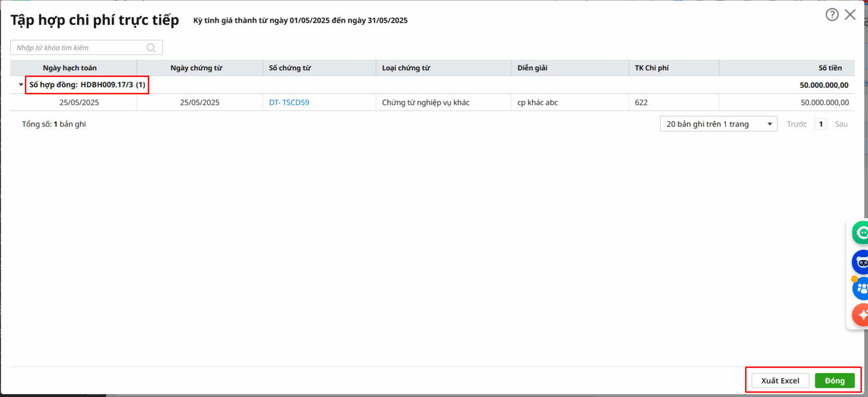Focus the keyword search field
Image resolution: width=868 pixels, height=397 pixels.
86,48
